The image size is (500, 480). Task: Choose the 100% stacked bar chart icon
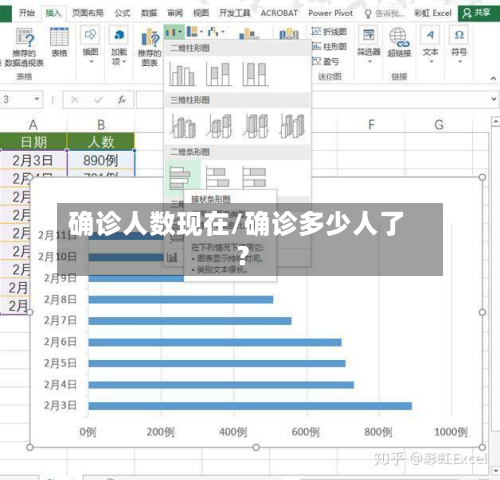pos(254,178)
